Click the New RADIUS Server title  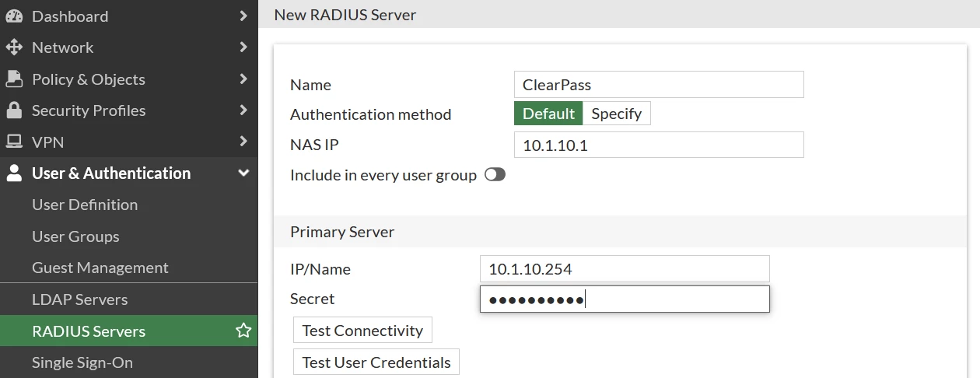pyautogui.click(x=345, y=15)
